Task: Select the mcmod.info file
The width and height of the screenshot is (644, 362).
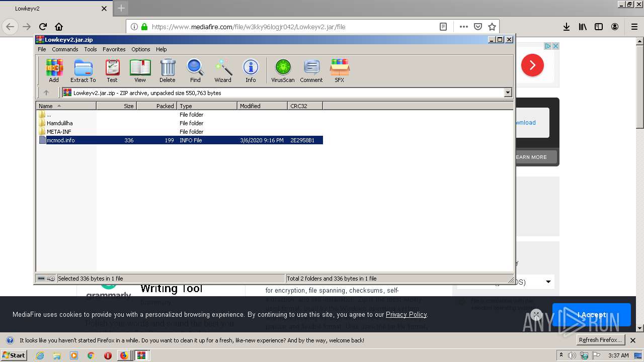Action: [180, 140]
